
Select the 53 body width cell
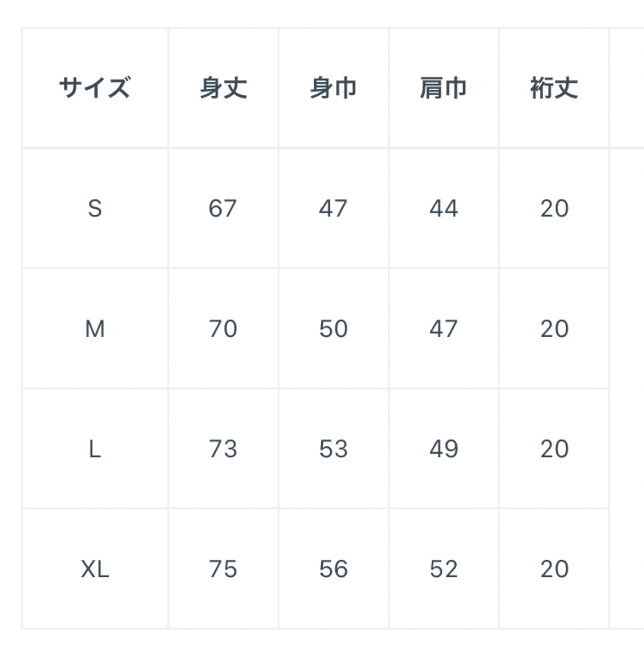tap(333, 449)
